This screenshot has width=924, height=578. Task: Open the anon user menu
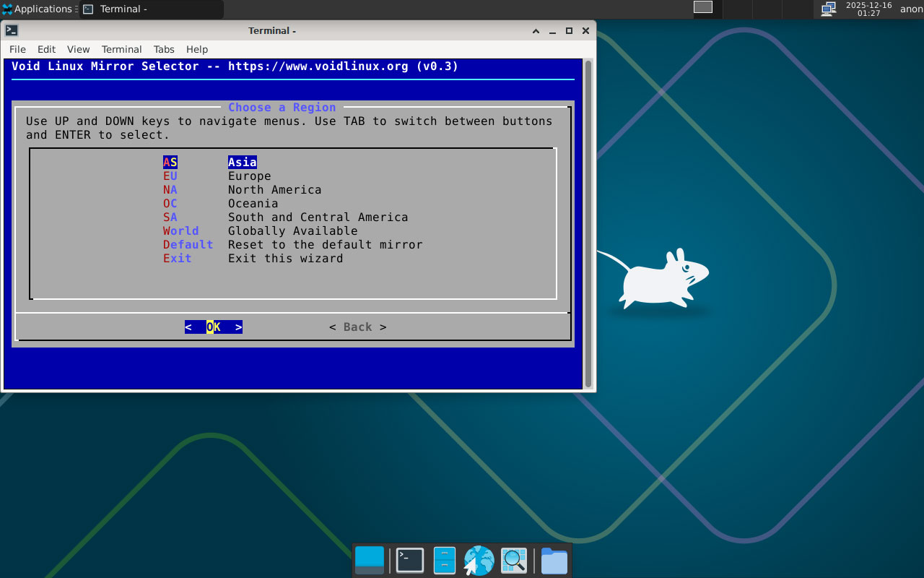911,9
